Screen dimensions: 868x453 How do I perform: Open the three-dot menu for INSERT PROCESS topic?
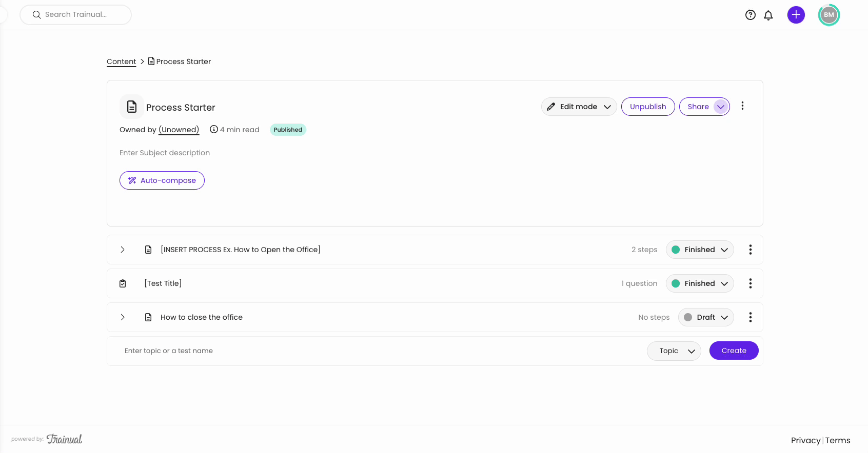[751, 250]
